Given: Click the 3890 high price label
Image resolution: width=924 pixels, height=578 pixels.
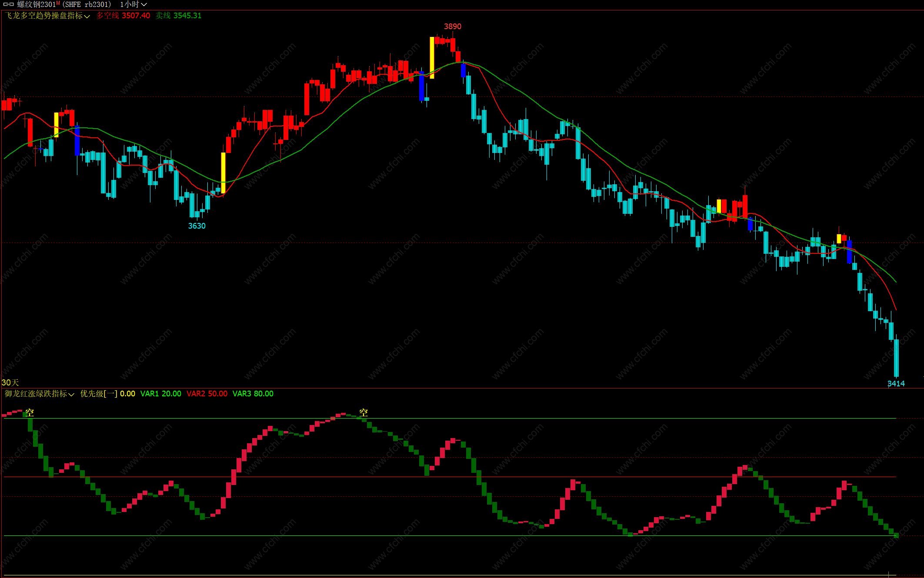Looking at the screenshot, I should coord(452,27).
